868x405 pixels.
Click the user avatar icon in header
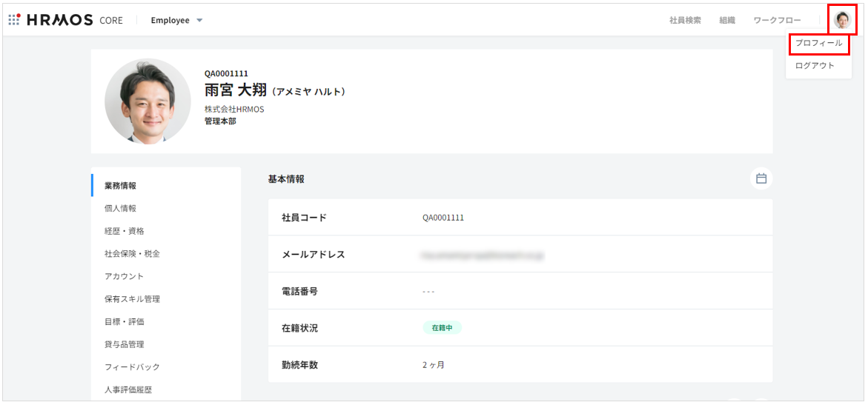[x=841, y=20]
